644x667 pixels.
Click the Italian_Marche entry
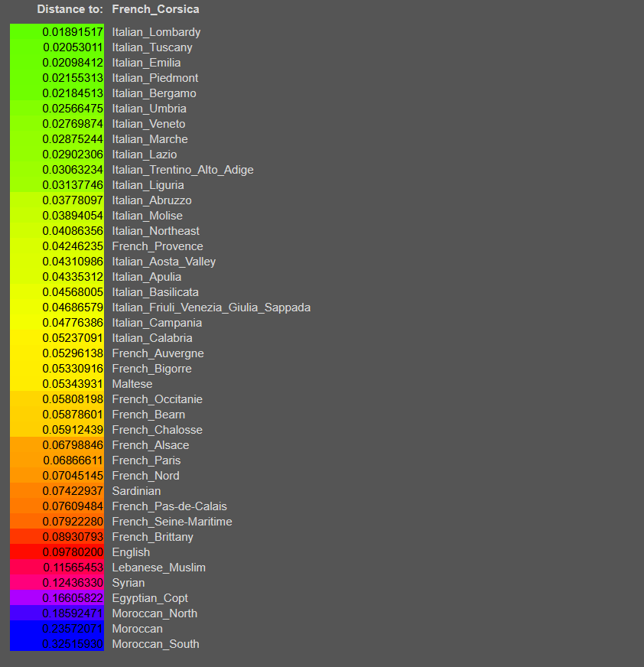click(x=150, y=139)
